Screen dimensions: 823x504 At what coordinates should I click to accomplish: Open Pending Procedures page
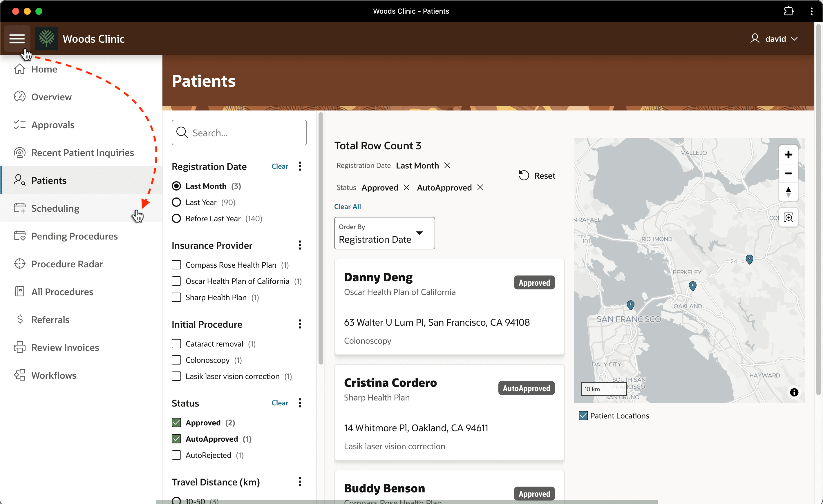coord(81,236)
